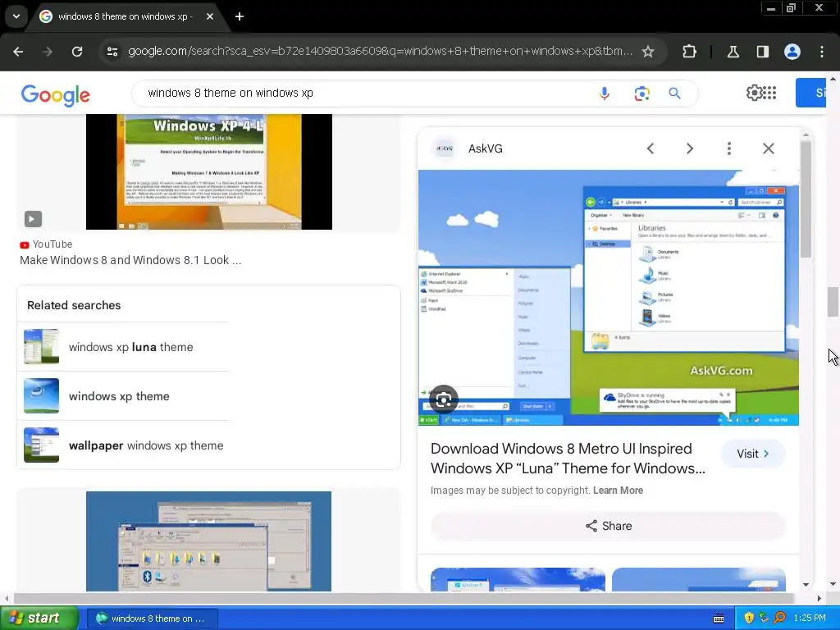Click the Chrome taskbar button
This screenshot has width=840, height=630.
153,619
